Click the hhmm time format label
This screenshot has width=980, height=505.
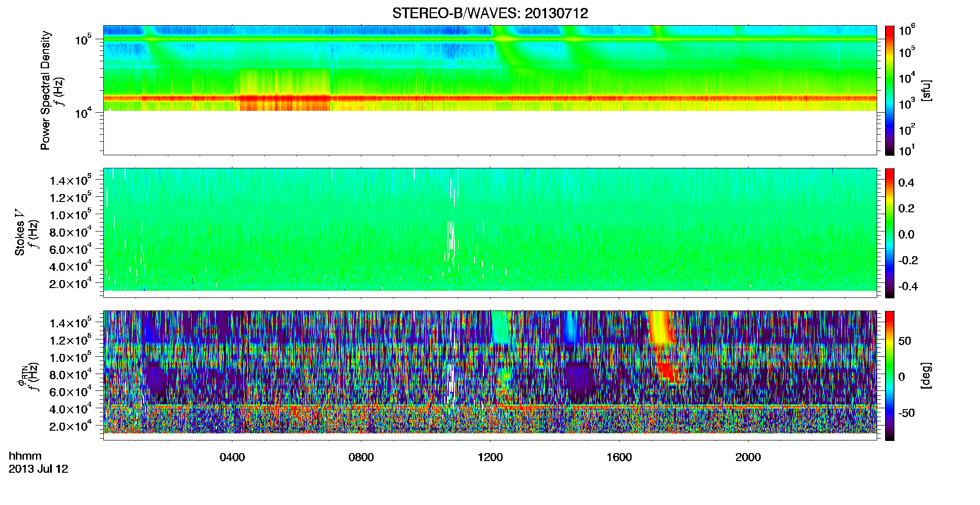coord(25,456)
